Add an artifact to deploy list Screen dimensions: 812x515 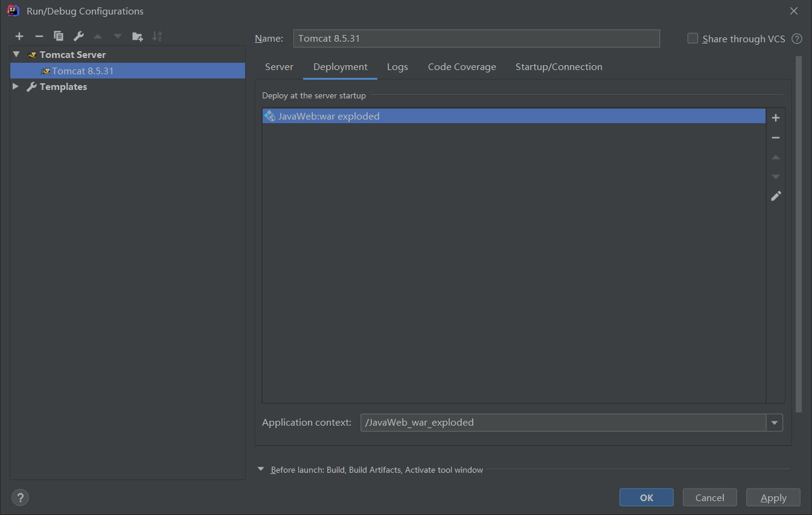(776, 118)
